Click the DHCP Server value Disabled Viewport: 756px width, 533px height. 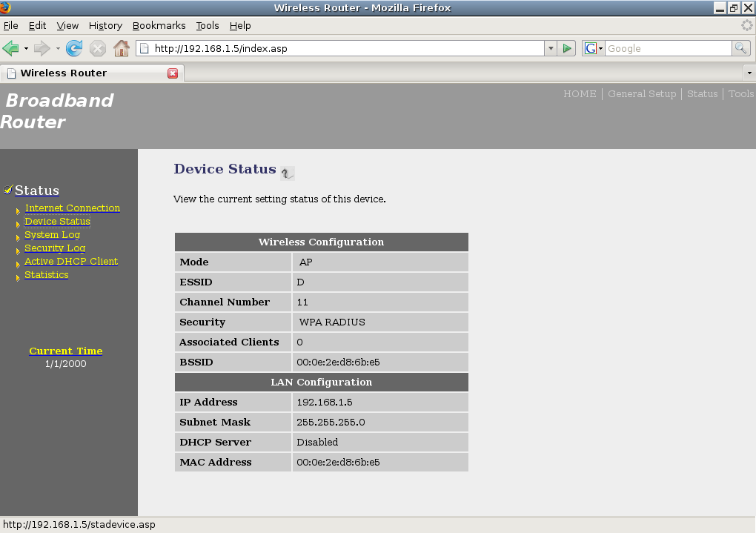[x=317, y=443]
